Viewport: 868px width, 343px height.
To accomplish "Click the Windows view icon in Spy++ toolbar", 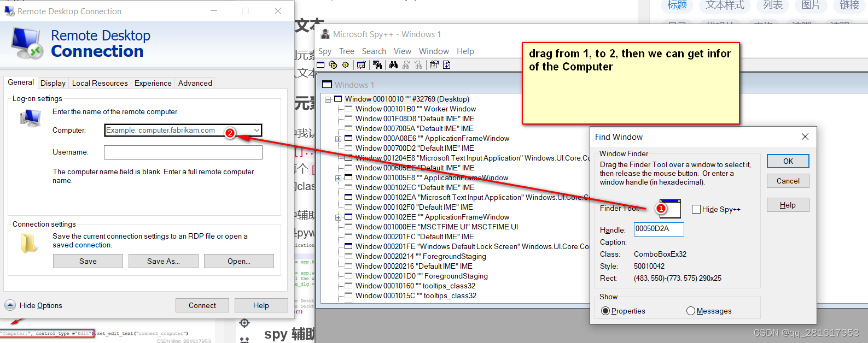I will (x=321, y=65).
